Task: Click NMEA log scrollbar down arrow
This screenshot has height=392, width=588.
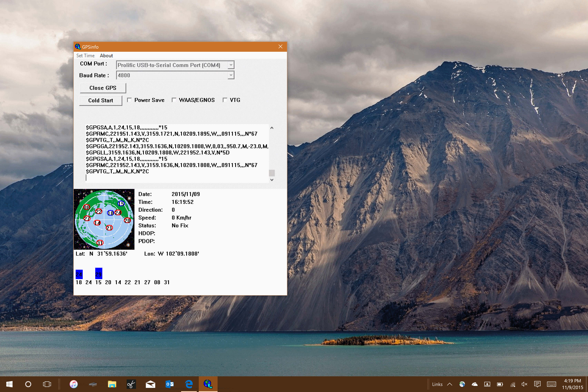Action: pos(272,180)
